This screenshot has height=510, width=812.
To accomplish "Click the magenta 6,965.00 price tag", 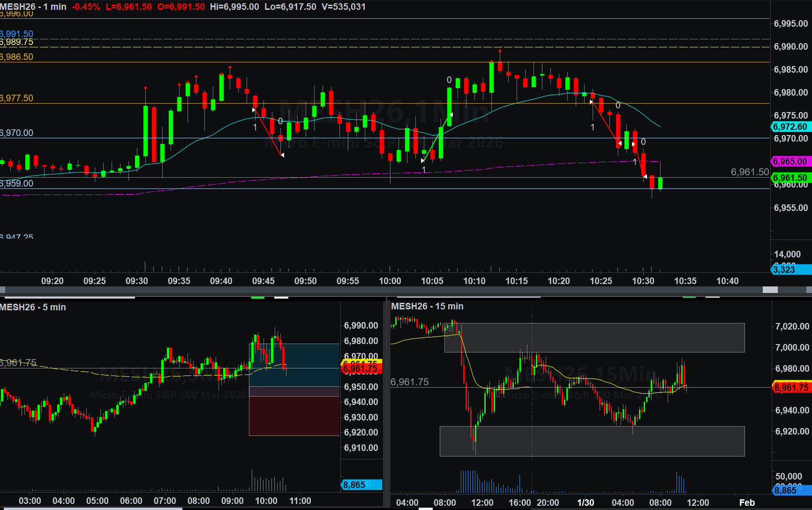I will coord(790,161).
